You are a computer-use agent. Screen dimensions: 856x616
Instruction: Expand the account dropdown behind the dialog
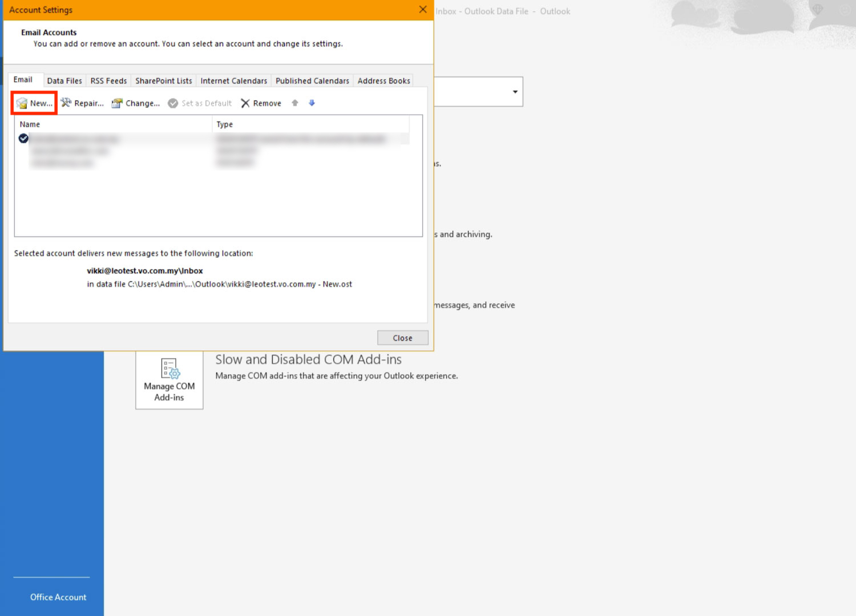tap(515, 92)
